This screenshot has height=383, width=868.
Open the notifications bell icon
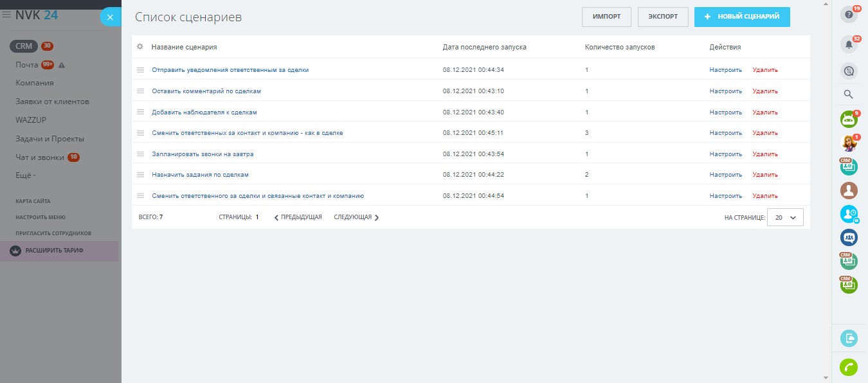849,44
